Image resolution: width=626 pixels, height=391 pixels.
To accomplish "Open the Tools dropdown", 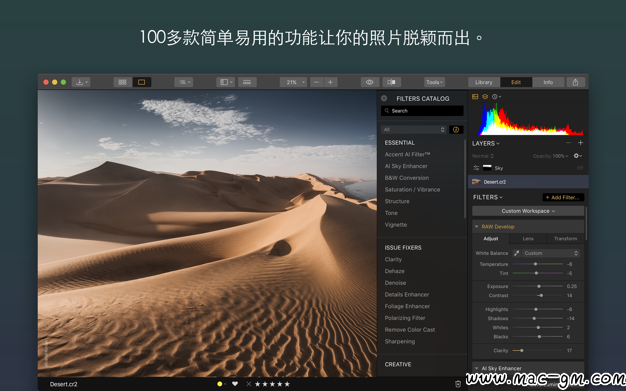I will pyautogui.click(x=434, y=82).
